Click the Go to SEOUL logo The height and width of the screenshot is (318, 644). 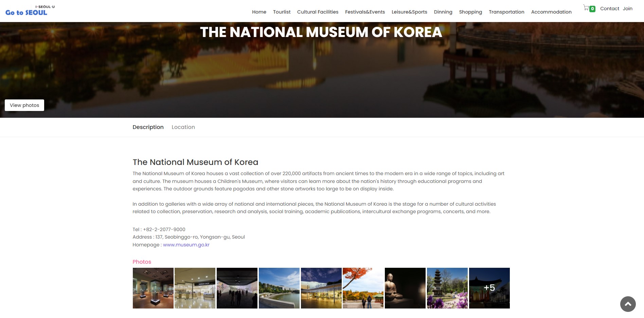point(30,11)
